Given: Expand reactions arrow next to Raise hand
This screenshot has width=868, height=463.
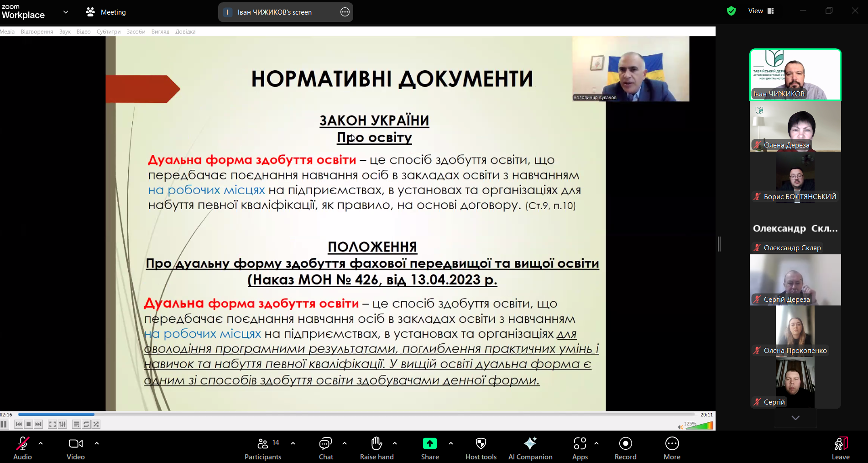Looking at the screenshot, I should point(395,443).
